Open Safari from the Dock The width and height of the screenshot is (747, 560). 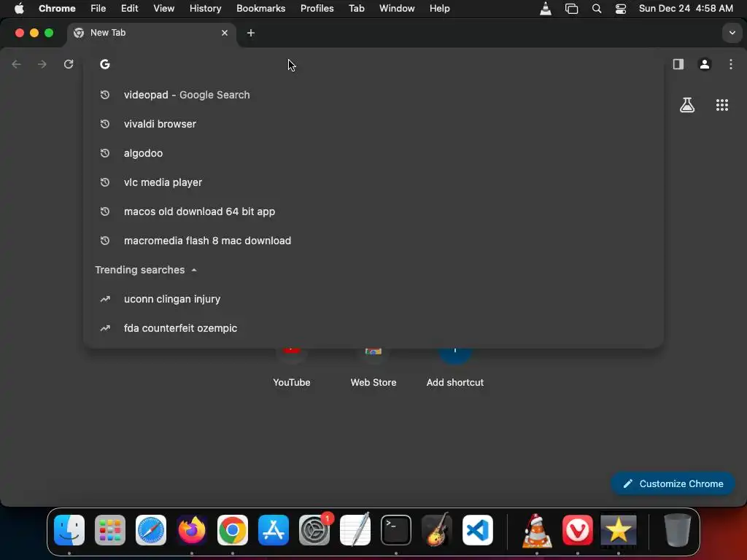pos(151,530)
